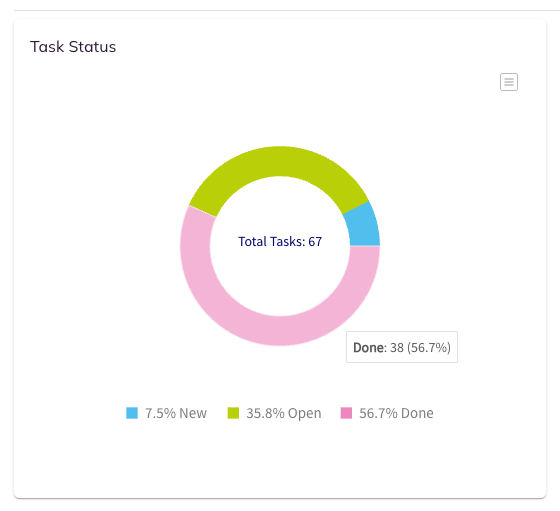Click the 'Total Tasks: 67' center label
Screen dimensions: 560x511
(280, 242)
